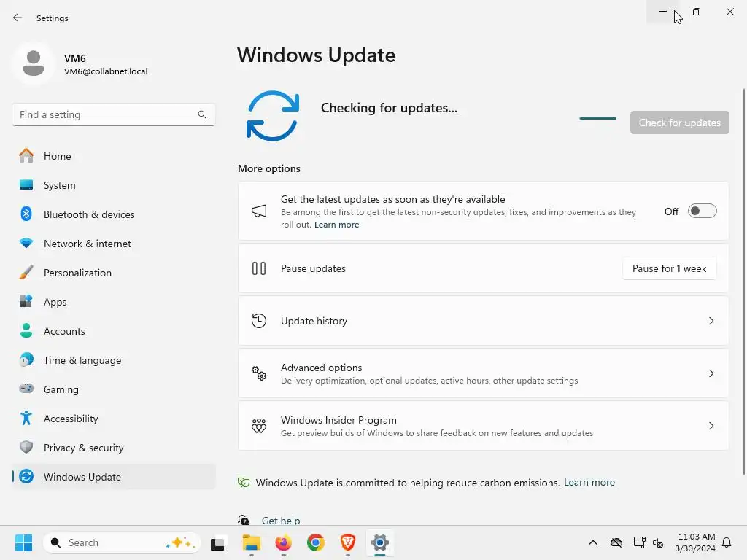The height and width of the screenshot is (560, 747).
Task: Click the Accessibility figure icon
Action: (26, 418)
